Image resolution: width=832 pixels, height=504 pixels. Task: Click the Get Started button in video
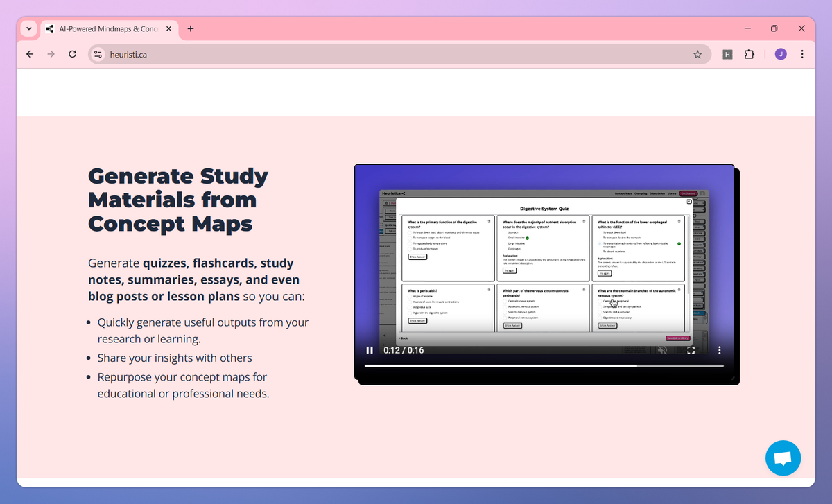point(688,193)
